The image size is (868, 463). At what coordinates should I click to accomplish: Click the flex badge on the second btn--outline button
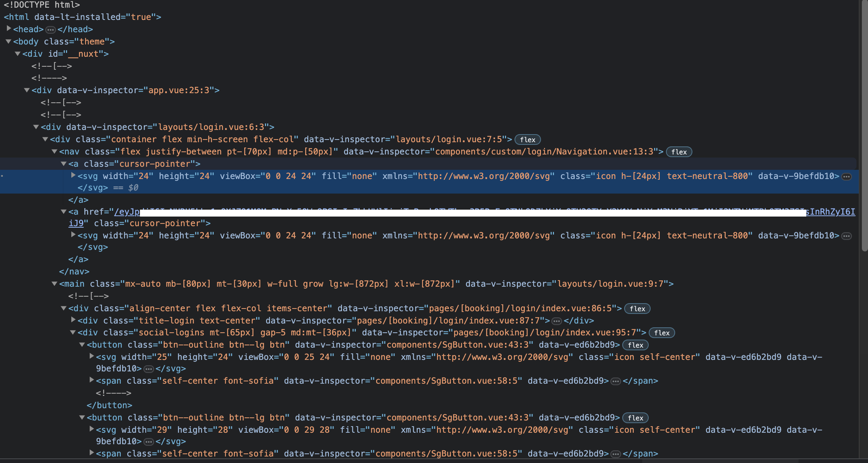pos(635,418)
